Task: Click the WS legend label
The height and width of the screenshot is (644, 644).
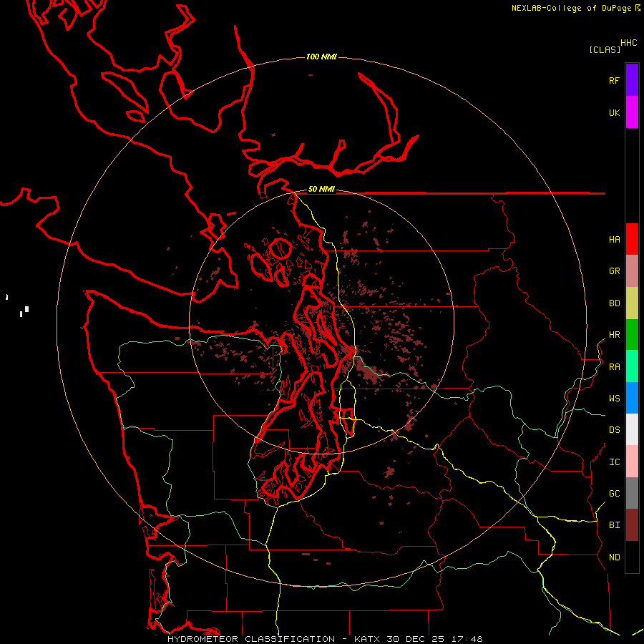Action: point(614,398)
